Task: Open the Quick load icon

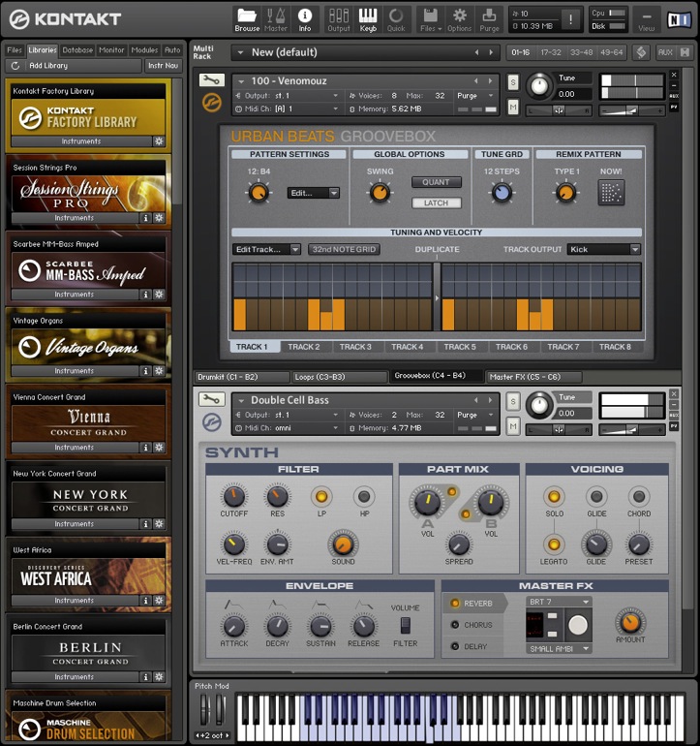Action: 396,19
